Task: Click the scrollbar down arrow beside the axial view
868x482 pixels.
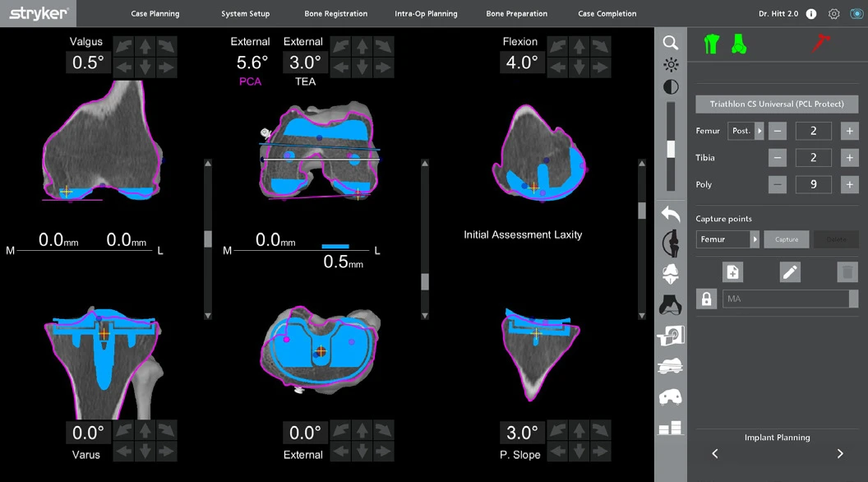Action: (x=425, y=316)
